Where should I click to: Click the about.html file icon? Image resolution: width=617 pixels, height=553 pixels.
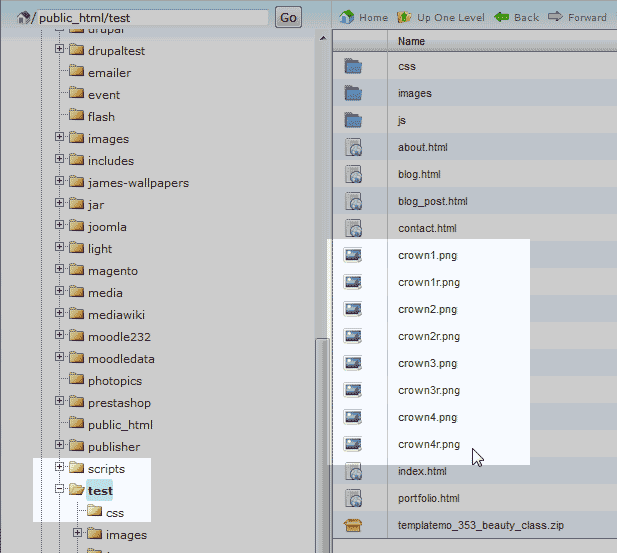coord(353,147)
